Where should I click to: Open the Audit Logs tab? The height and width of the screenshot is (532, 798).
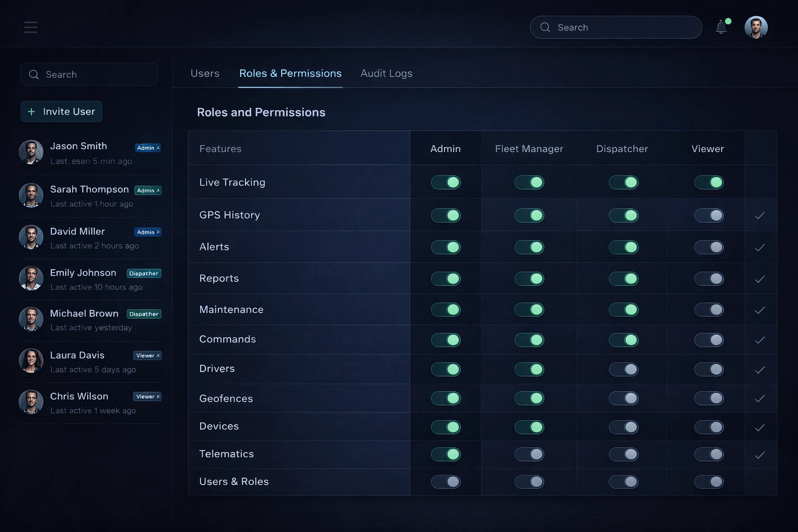(x=386, y=73)
